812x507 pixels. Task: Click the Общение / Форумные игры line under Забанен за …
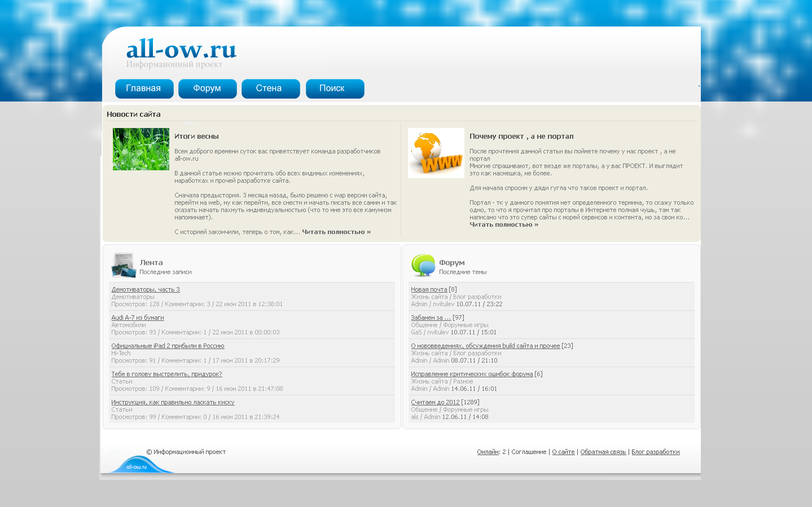coord(450,325)
